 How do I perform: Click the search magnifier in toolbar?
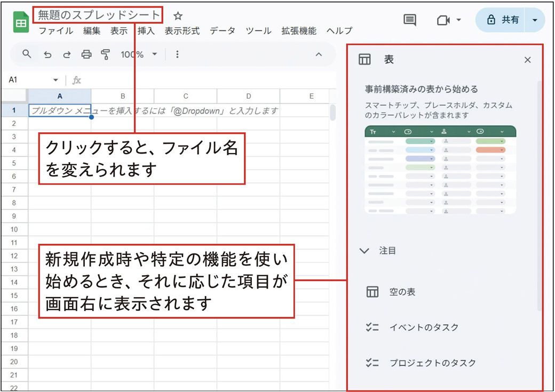pos(27,54)
